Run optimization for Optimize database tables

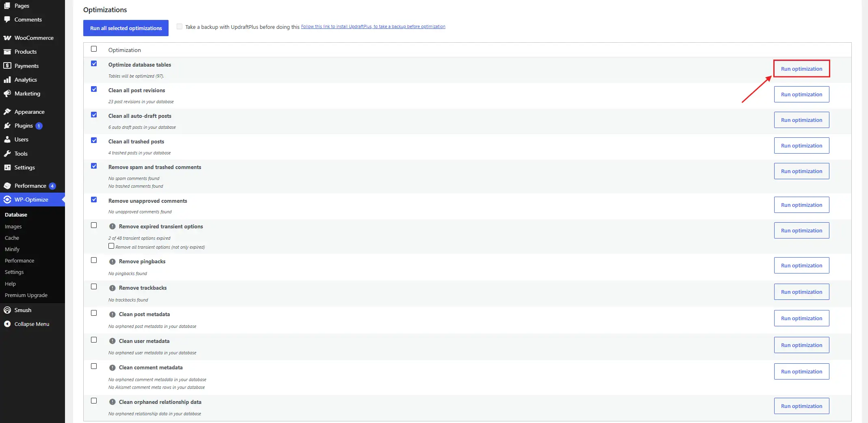tap(801, 69)
